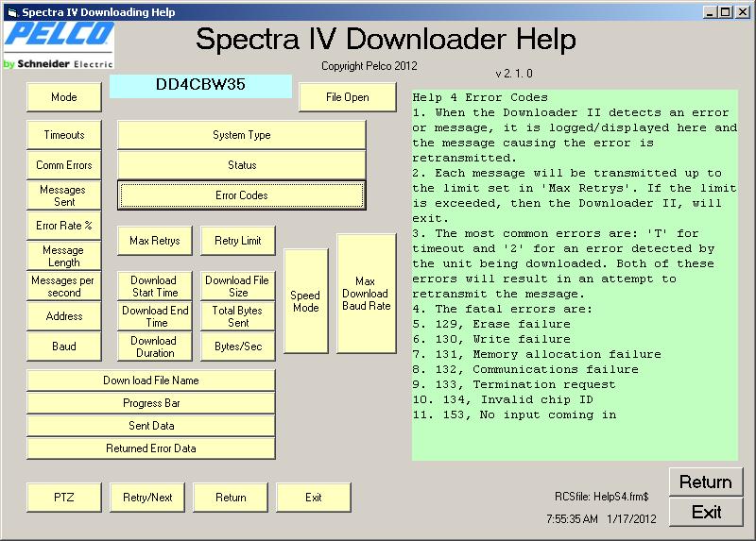756x541 pixels.
Task: Click the green Help 4 Error Codes text panel
Action: coord(575,275)
